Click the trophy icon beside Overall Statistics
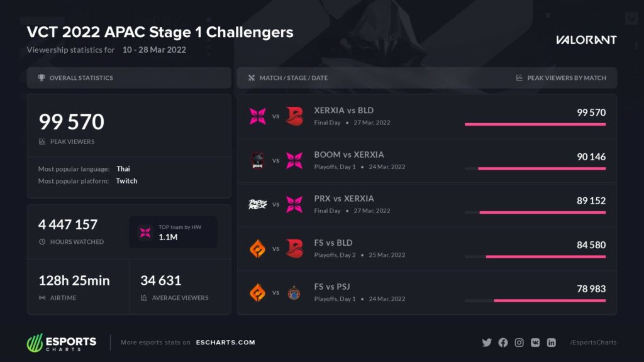The width and height of the screenshot is (644, 362). point(42,77)
